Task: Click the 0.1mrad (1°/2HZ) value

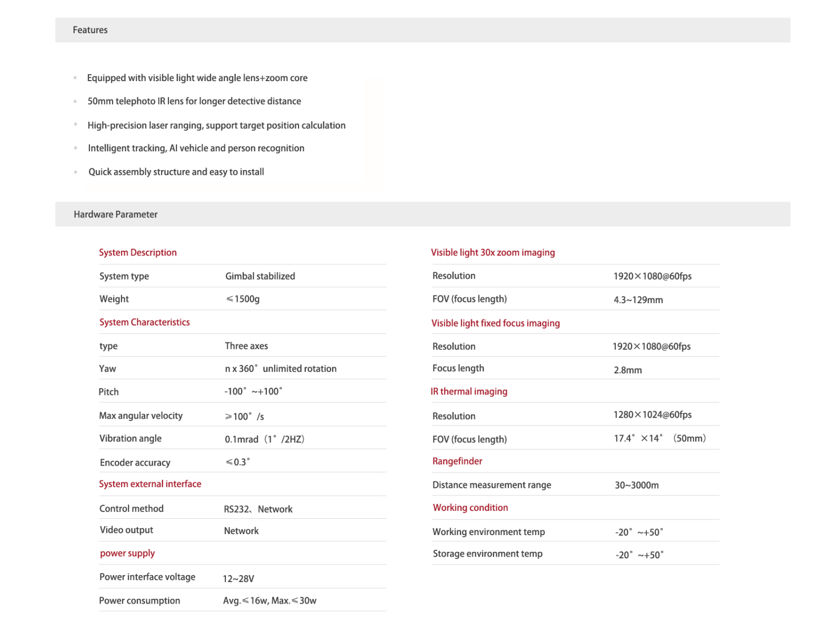Action: (265, 439)
